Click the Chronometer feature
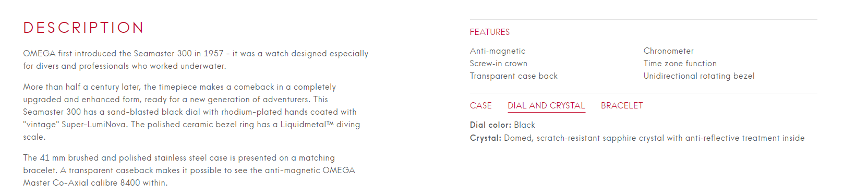The height and width of the screenshot is (195, 868). pos(669,51)
